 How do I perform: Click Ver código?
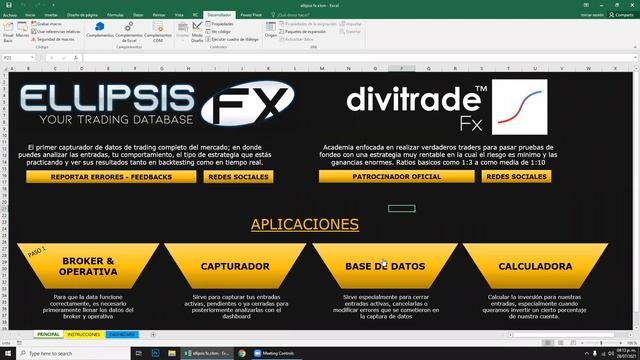[219, 31]
